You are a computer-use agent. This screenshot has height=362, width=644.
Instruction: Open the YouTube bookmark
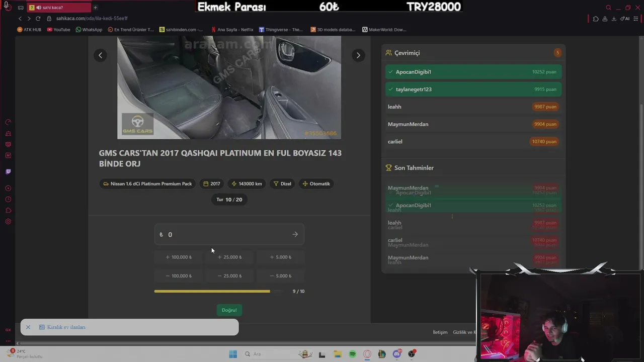pos(58,30)
